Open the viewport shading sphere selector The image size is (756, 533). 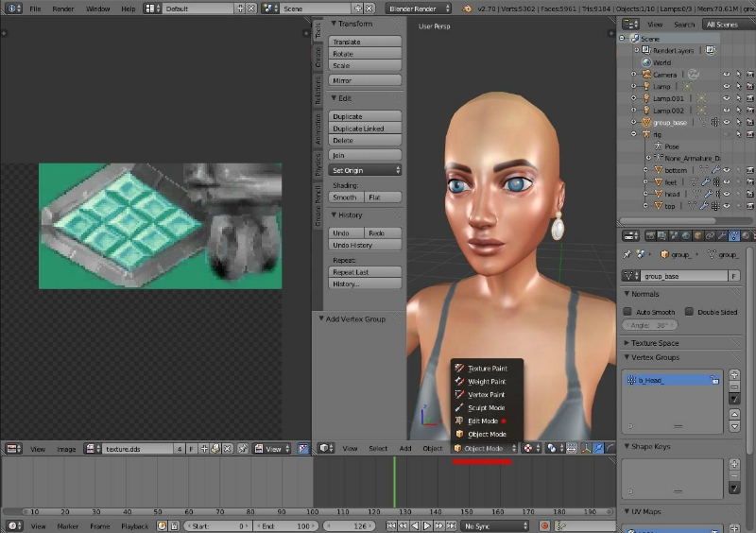(528, 448)
